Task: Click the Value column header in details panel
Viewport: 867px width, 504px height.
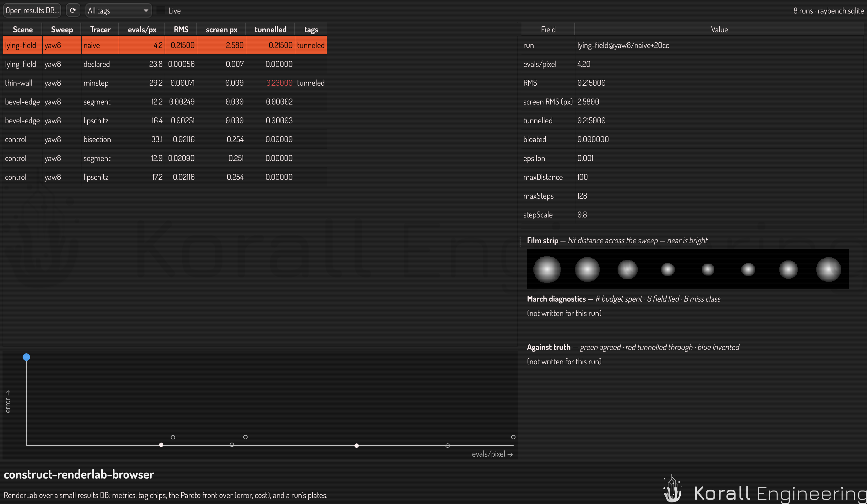Action: coord(719,29)
